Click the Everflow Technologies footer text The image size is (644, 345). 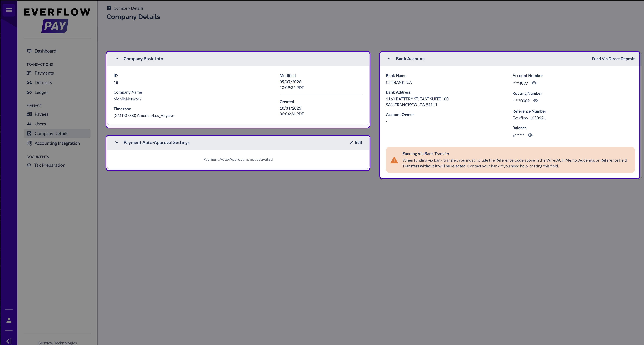click(x=57, y=343)
